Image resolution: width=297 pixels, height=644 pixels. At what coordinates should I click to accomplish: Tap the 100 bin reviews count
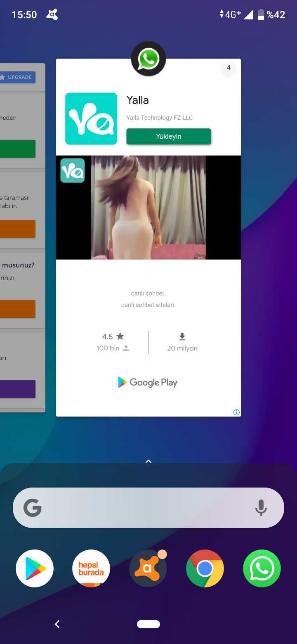coord(108,348)
